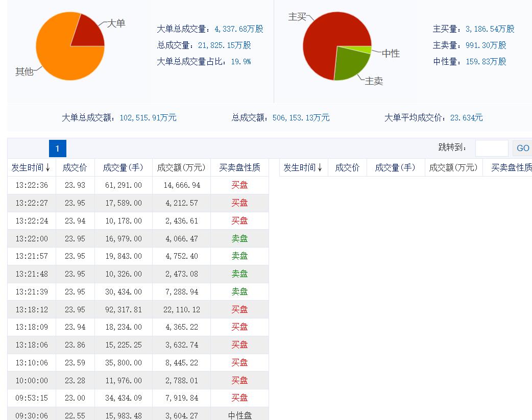Click 大单总成交量占比 value 19.9%
Image resolution: width=532 pixels, height=420 pixels.
point(241,61)
